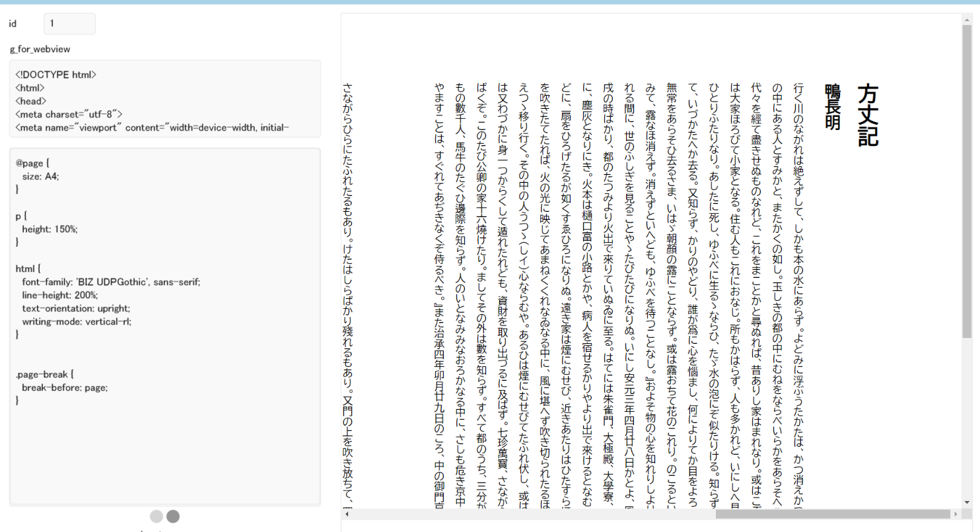Screen dimensions: 980x532
Task: Click into the HTML source box starting with <!DOCTYPE html>
Action: tap(165, 99)
